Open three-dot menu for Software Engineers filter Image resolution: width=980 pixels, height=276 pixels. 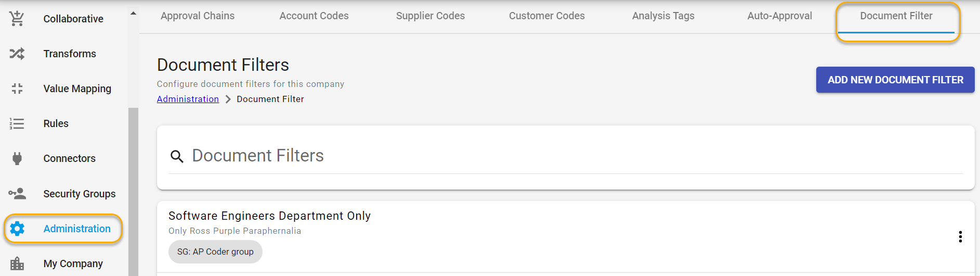[x=960, y=237]
